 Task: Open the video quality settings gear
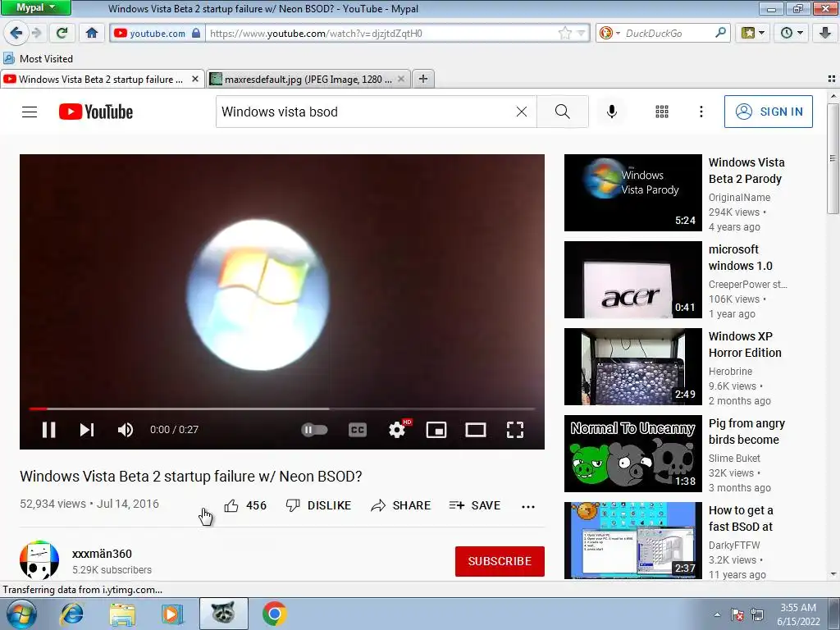coord(398,430)
